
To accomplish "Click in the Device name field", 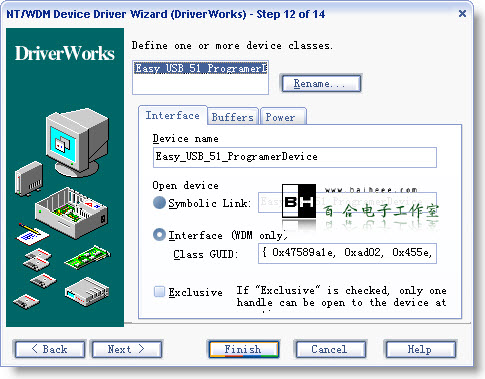I will pos(295,157).
